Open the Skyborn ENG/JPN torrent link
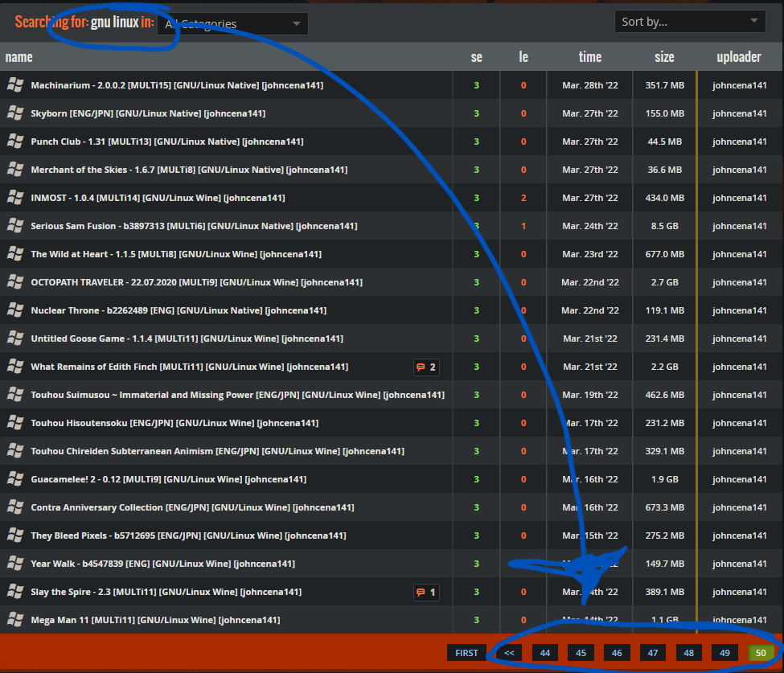 [148, 113]
